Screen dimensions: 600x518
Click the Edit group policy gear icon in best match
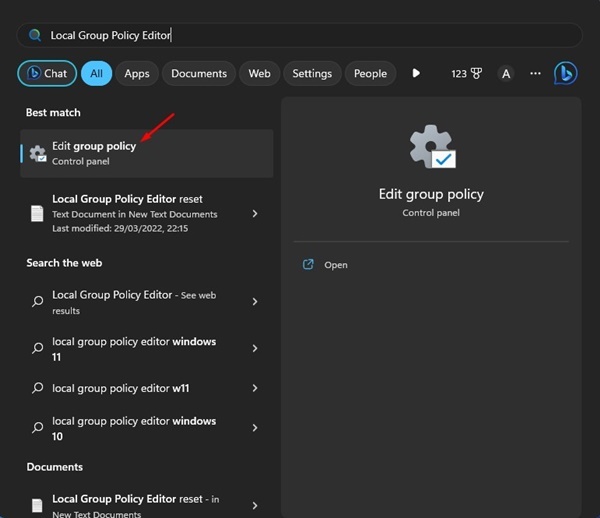38,153
